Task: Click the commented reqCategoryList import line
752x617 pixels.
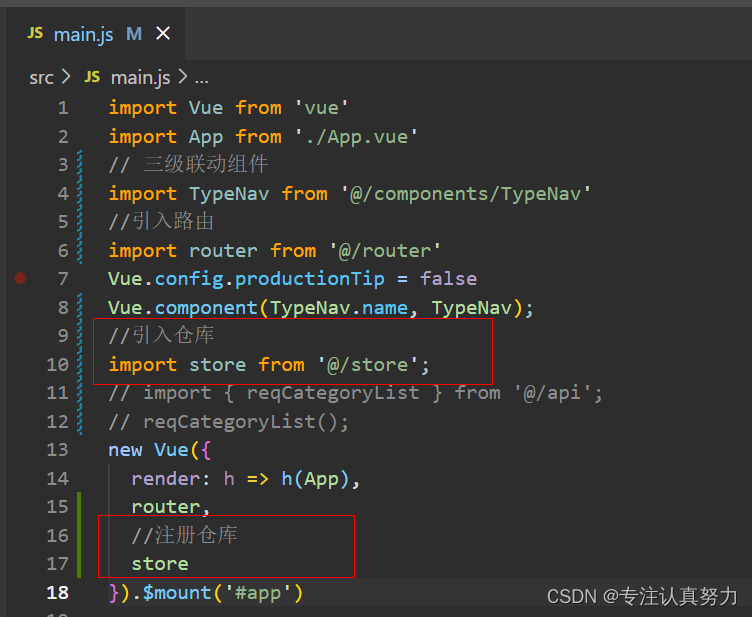Action: (355, 394)
